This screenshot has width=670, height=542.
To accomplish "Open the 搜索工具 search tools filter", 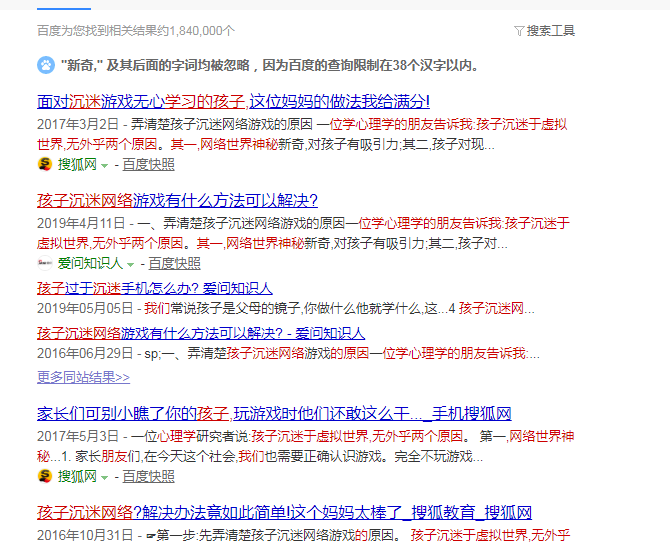I will pyautogui.click(x=550, y=31).
